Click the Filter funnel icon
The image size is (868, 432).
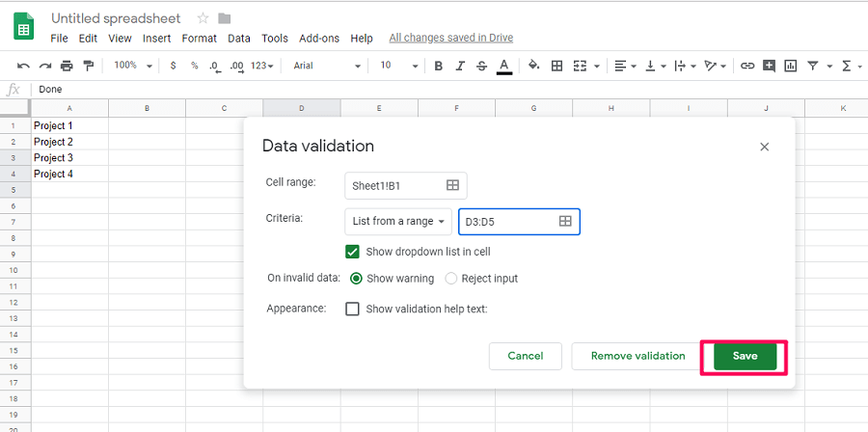tap(813, 66)
